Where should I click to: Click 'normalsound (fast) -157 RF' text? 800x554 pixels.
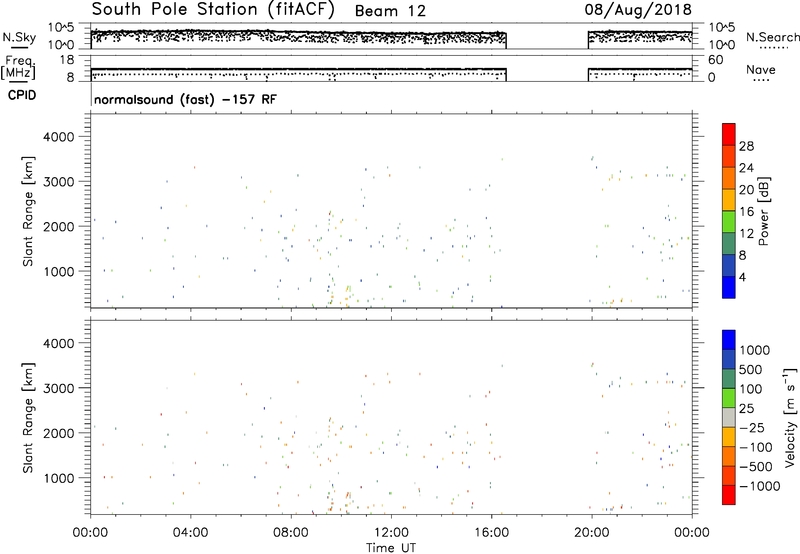coord(185,99)
